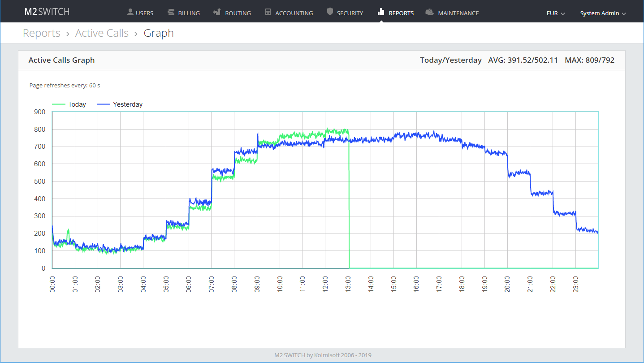This screenshot has width=644, height=363.
Task: Click the 21:00 time axis label
Action: pyautogui.click(x=530, y=284)
